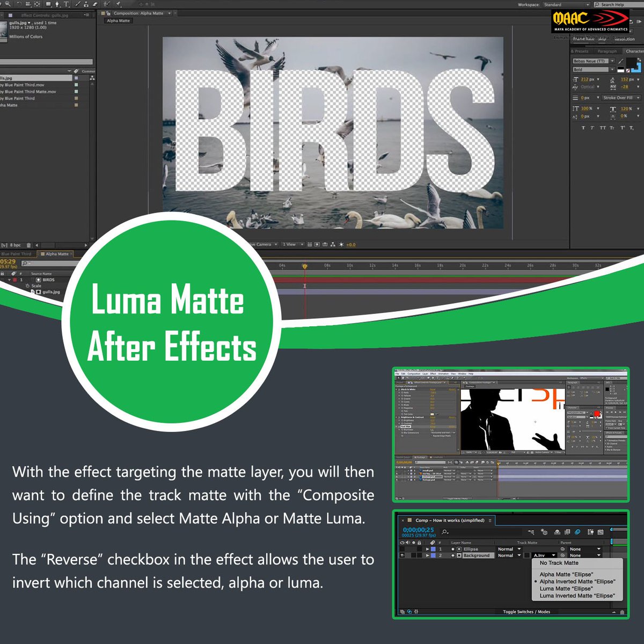
Task: Switch to the Paragraph panel tab
Action: (607, 51)
